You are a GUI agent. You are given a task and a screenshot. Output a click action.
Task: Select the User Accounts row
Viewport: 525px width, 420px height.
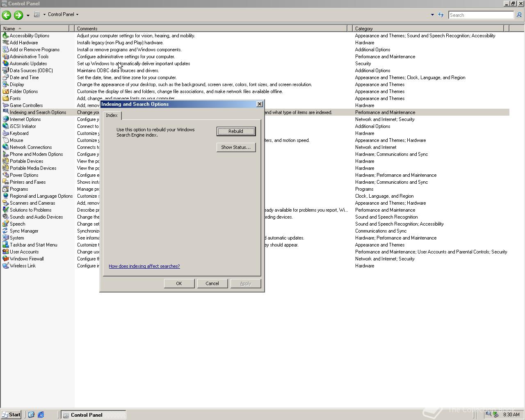255,252
